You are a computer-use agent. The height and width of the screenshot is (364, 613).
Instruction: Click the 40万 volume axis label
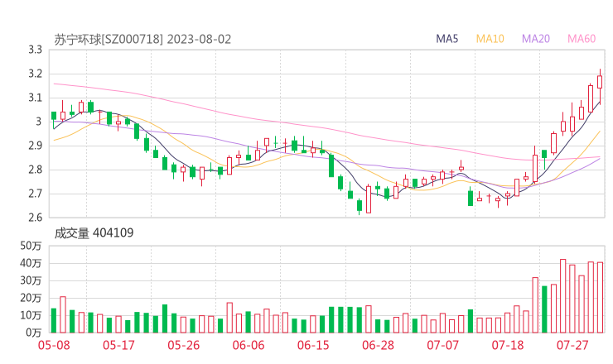click(x=31, y=264)
